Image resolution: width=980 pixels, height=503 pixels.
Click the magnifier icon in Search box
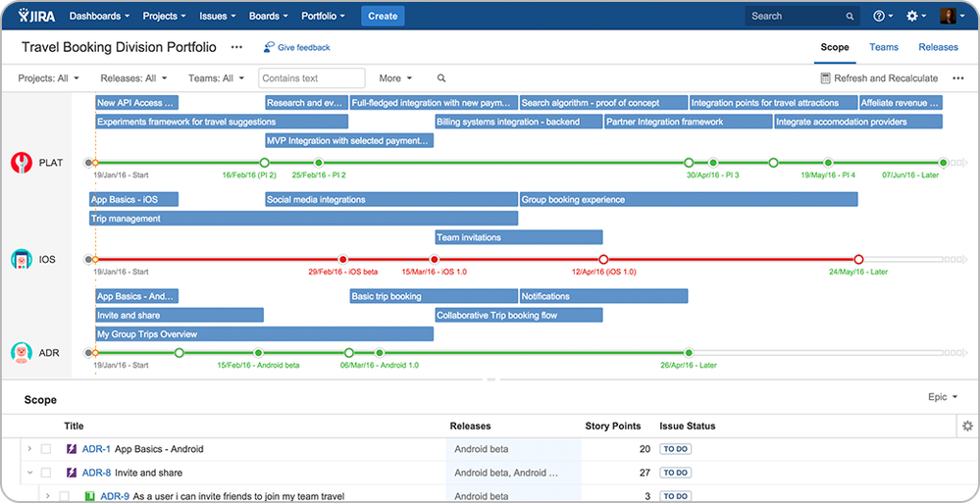click(x=850, y=17)
